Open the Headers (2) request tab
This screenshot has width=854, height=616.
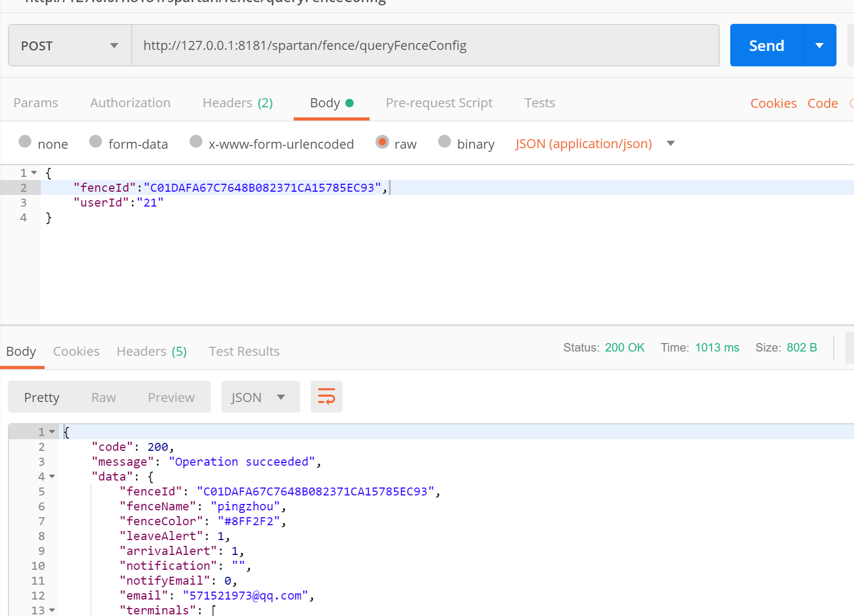(x=237, y=103)
